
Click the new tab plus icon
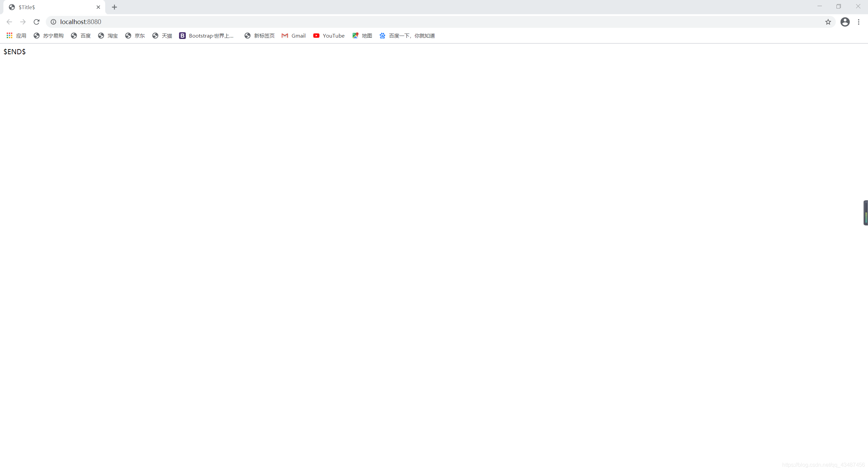(x=114, y=7)
